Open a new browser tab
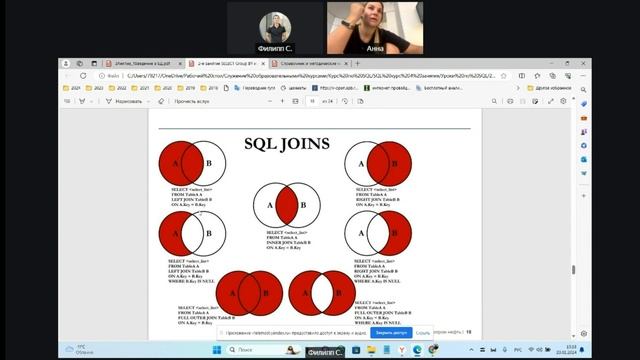 point(358,64)
